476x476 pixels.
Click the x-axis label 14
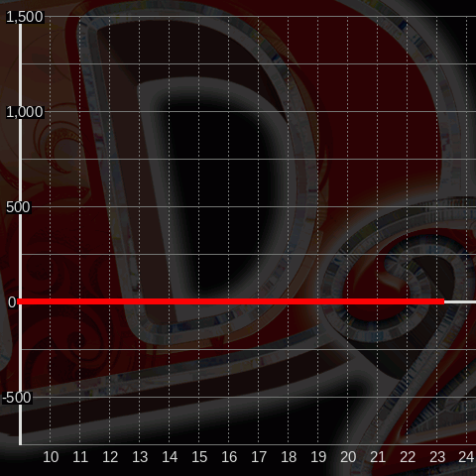170,457
